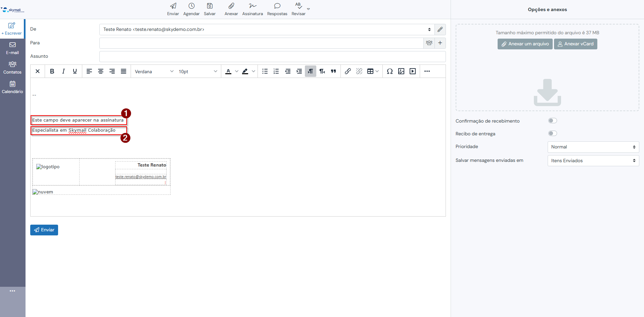Open the address book icon beside Para

point(429,43)
